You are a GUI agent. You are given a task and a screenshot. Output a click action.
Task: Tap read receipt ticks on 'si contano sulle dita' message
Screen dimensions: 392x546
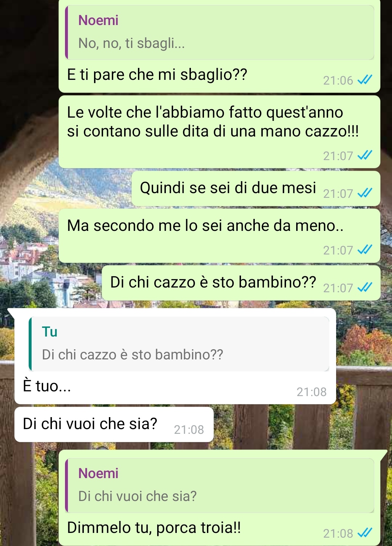(x=365, y=155)
